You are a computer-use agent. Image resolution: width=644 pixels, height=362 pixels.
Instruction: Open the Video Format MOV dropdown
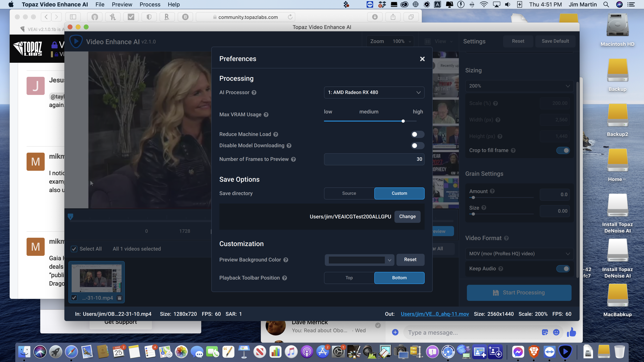[x=519, y=254]
